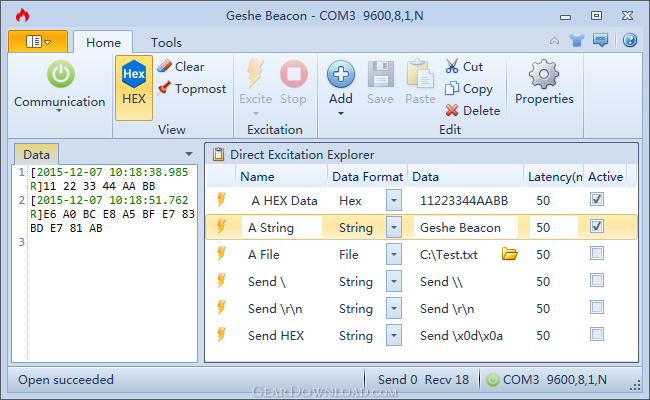Switch to the Home ribbon tab
Screen dimensions: 650x400
(x=103, y=42)
